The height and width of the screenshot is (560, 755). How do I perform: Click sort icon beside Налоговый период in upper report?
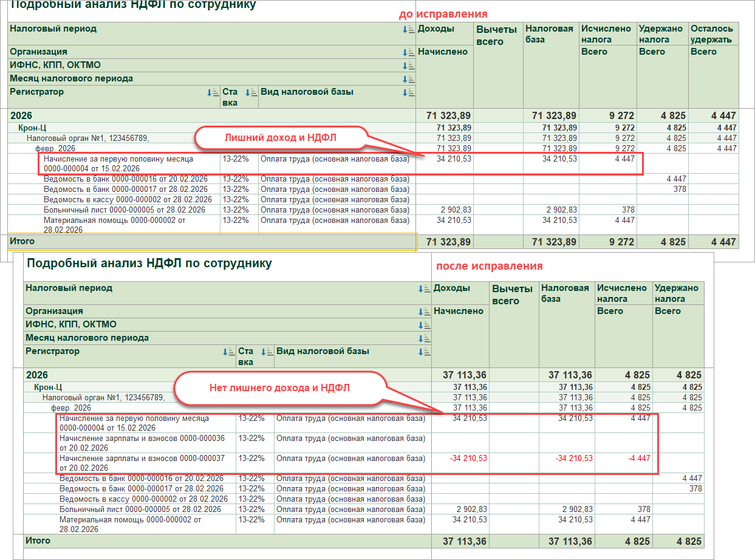[x=407, y=29]
